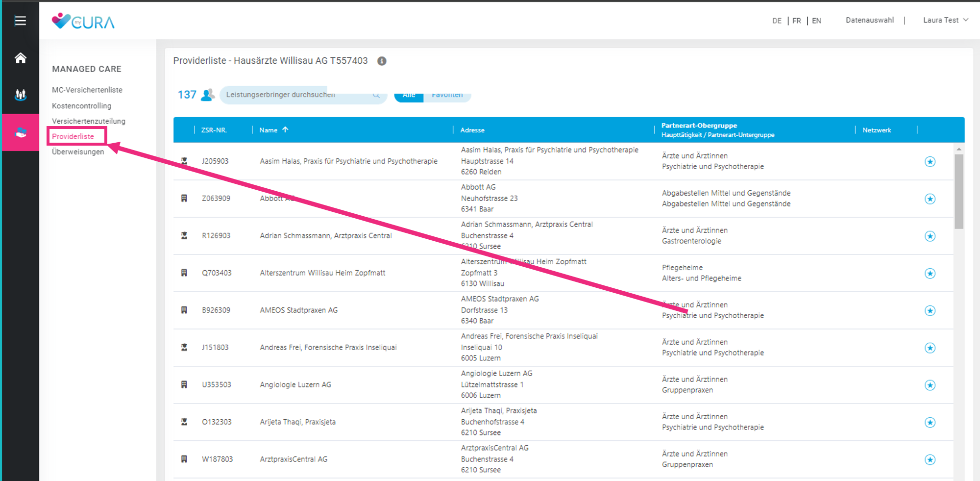The width and height of the screenshot is (980, 481).
Task: Click building icon for W187803 row
Action: pos(184,459)
